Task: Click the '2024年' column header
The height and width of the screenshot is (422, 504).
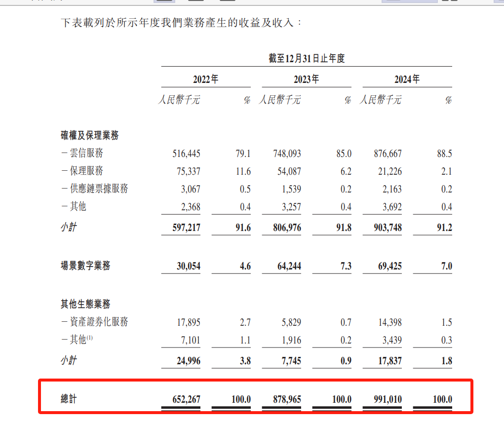Action: [x=407, y=79]
